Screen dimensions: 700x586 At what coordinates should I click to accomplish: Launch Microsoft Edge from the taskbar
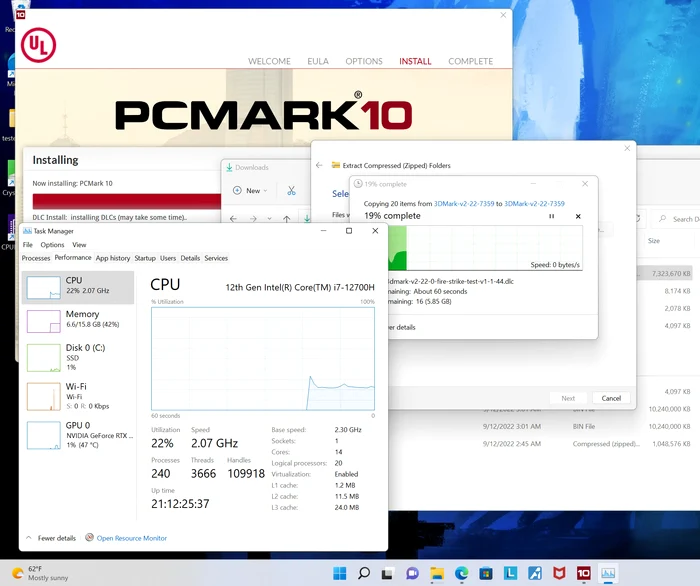pos(462,573)
